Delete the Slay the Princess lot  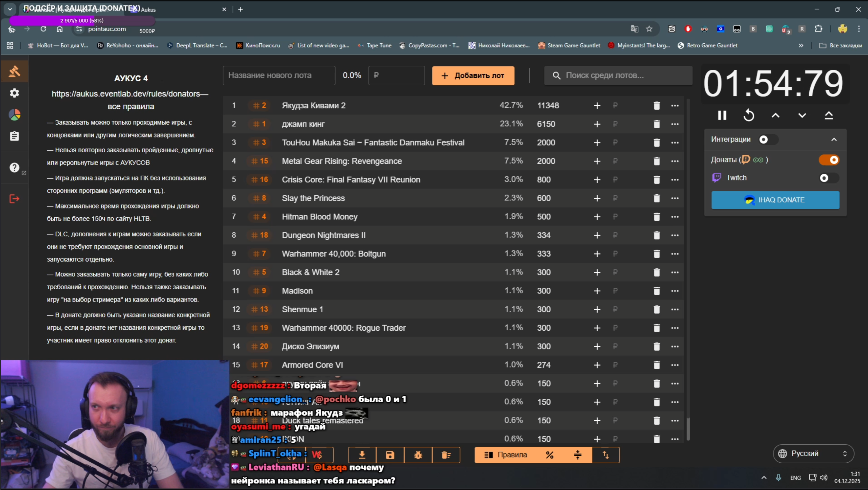click(x=656, y=198)
